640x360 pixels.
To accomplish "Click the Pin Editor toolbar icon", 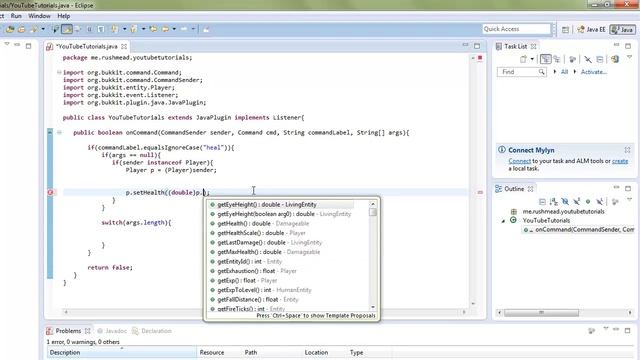I will click(206, 29).
